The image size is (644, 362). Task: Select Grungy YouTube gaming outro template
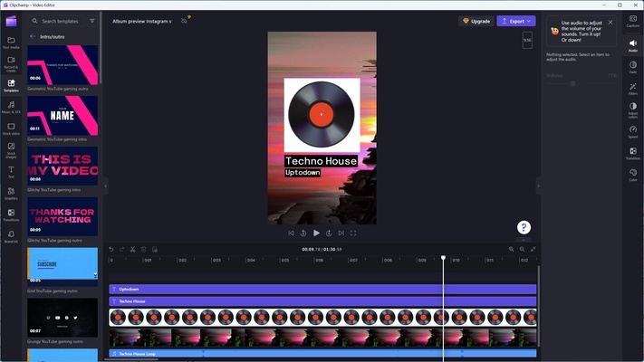click(62, 318)
